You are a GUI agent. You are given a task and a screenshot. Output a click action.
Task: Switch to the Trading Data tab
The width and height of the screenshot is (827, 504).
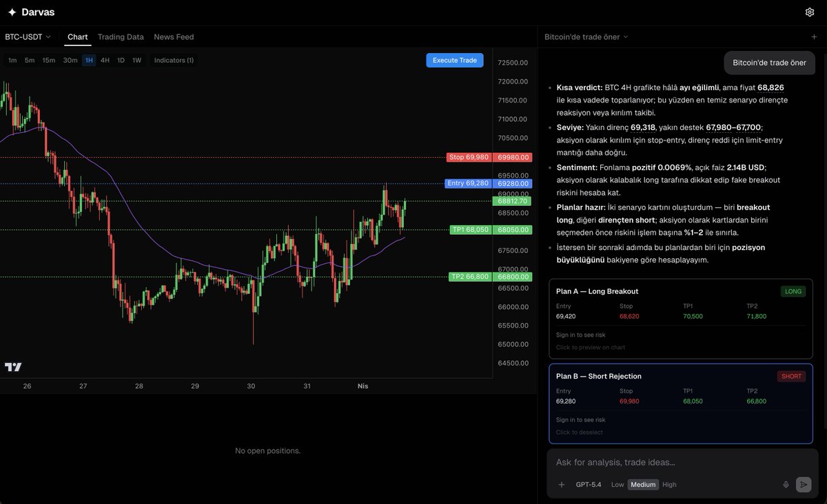[121, 36]
